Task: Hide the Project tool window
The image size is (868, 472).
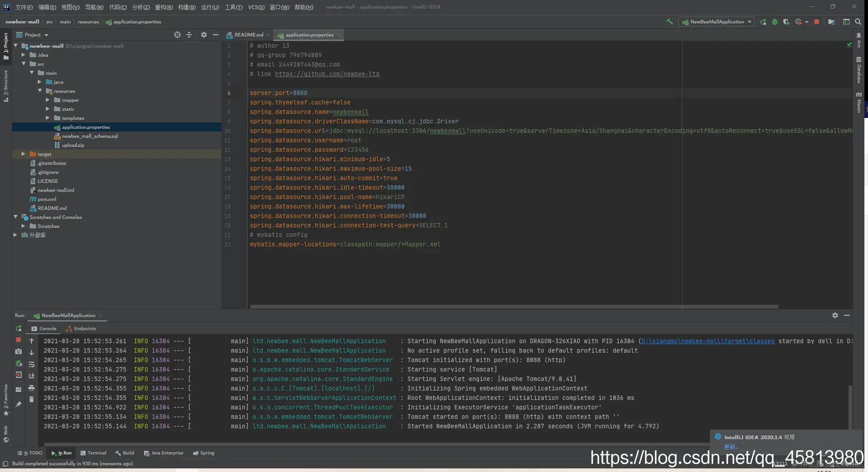Action: pyautogui.click(x=216, y=35)
